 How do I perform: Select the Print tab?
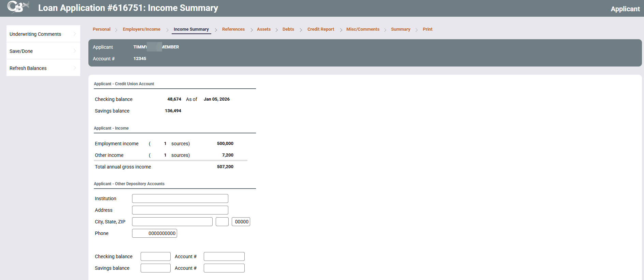427,29
